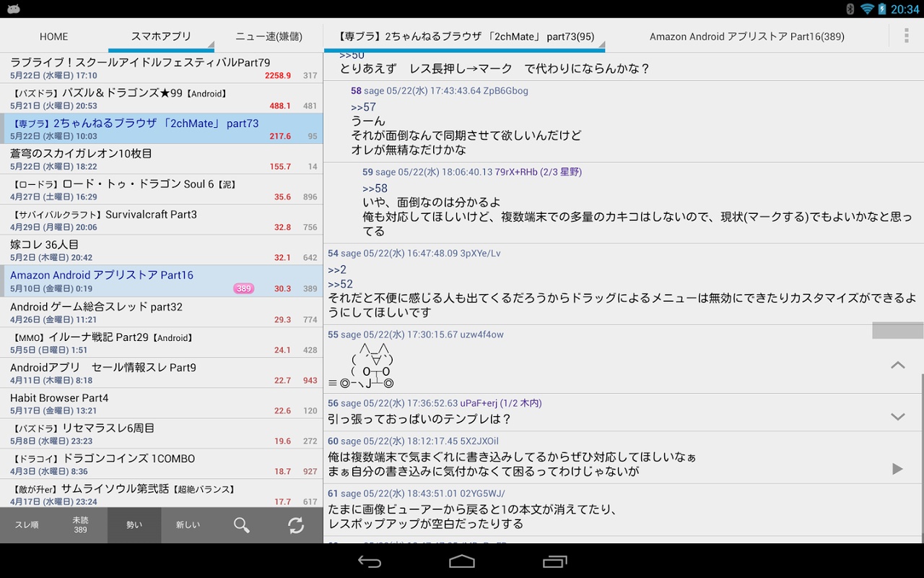The height and width of the screenshot is (578, 924).
Task: Jump down with the chevron-down arrow
Action: 897,417
